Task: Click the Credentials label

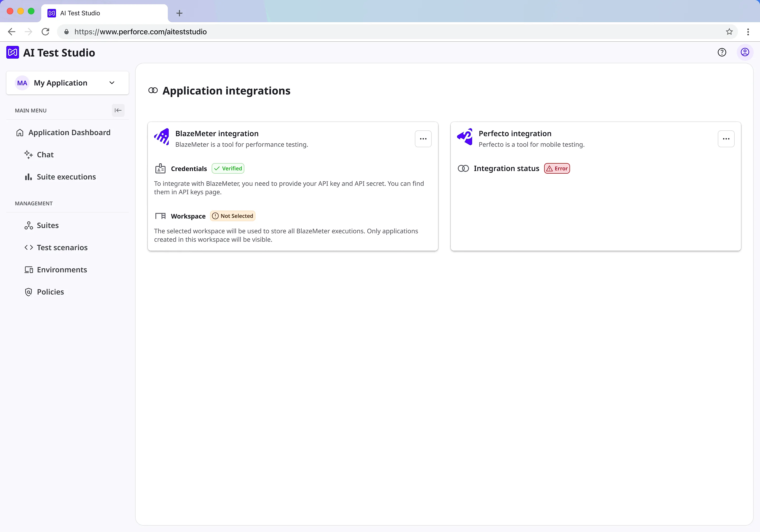Action: coord(189,169)
